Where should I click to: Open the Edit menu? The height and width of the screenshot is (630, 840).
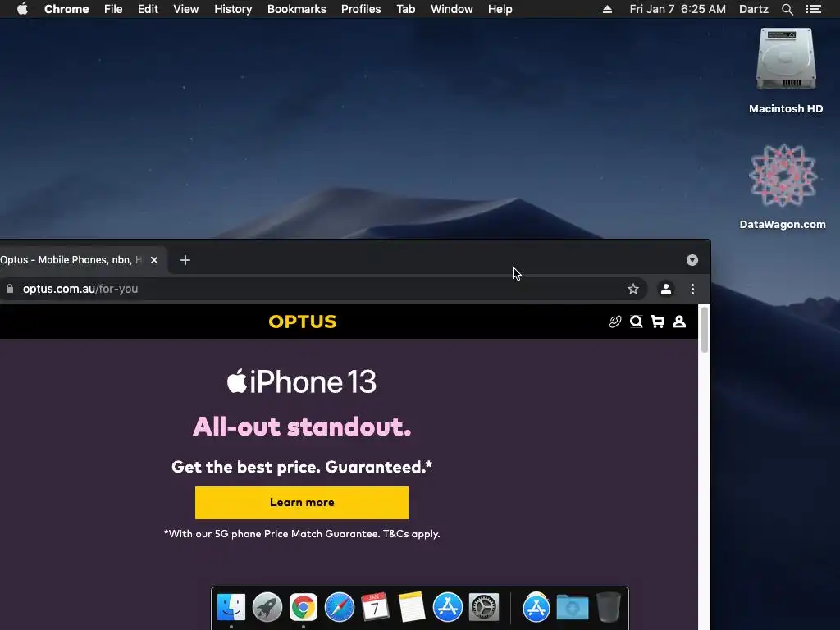(x=148, y=9)
